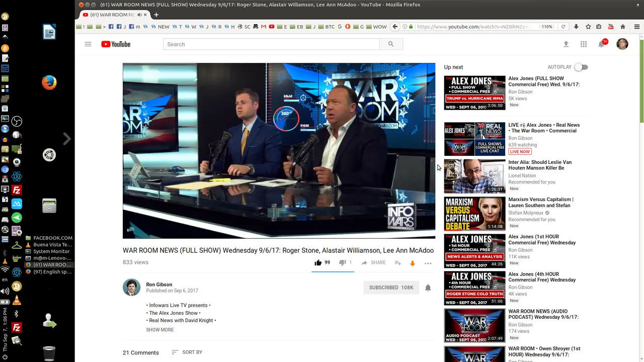This screenshot has width=644, height=362.
Task: Open VLC cone launcher icon
Action: pyautogui.click(x=17, y=301)
